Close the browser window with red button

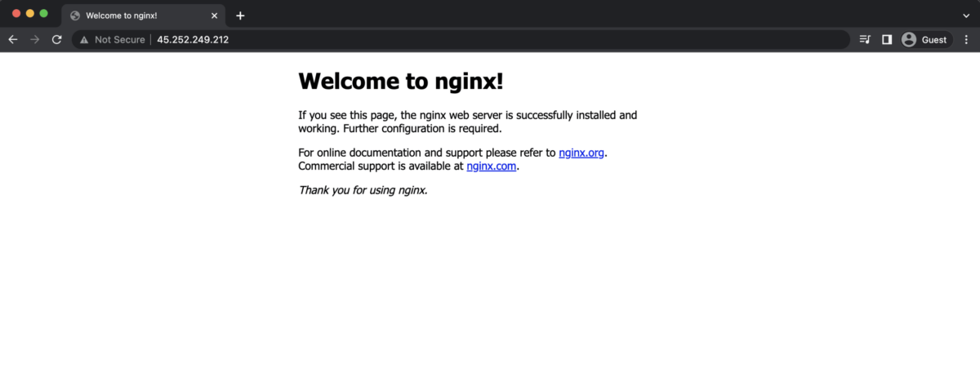click(16, 14)
